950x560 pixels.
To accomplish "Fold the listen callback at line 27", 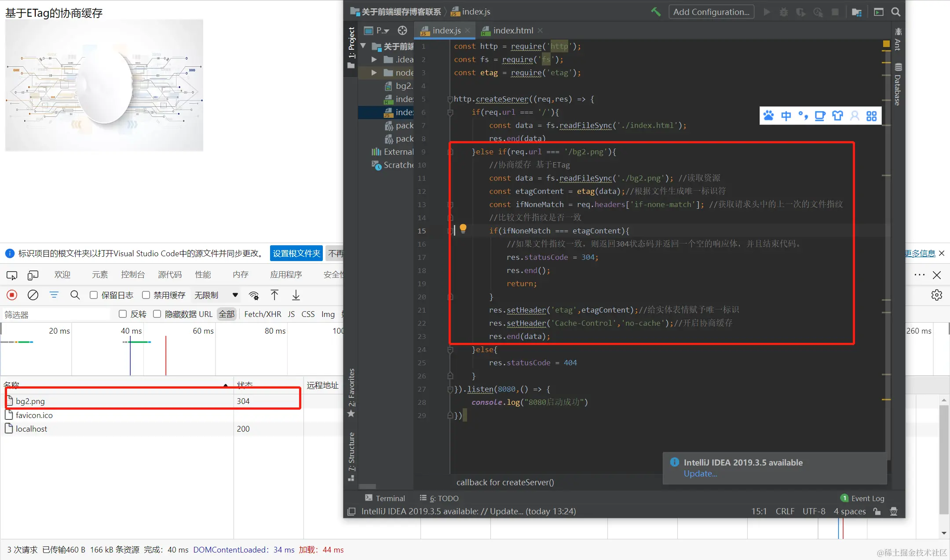I will coord(450,389).
